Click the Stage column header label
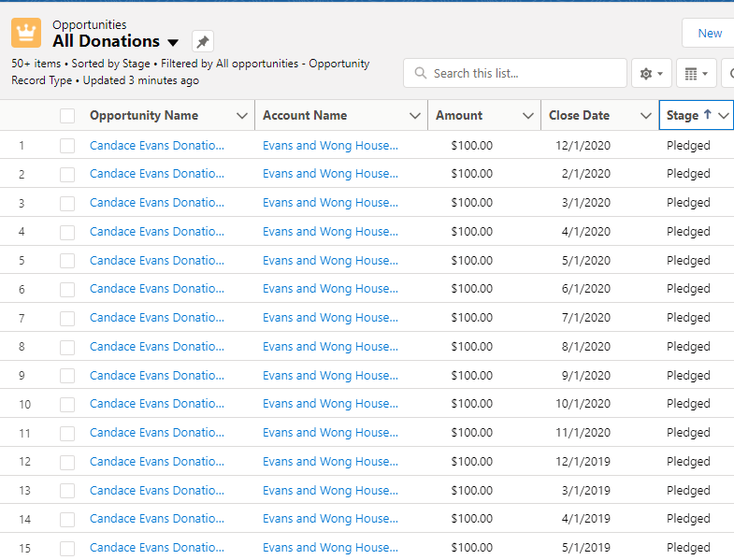 (x=683, y=115)
